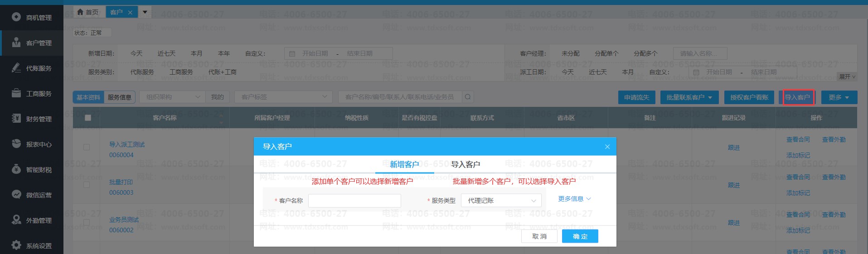The width and height of the screenshot is (868, 254).
Task: Open 代账服务 pen icon in sidebar
Action: (x=16, y=68)
